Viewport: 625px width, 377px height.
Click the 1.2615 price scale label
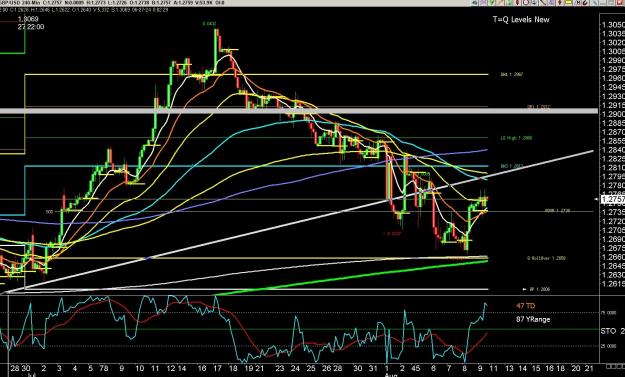point(613,284)
